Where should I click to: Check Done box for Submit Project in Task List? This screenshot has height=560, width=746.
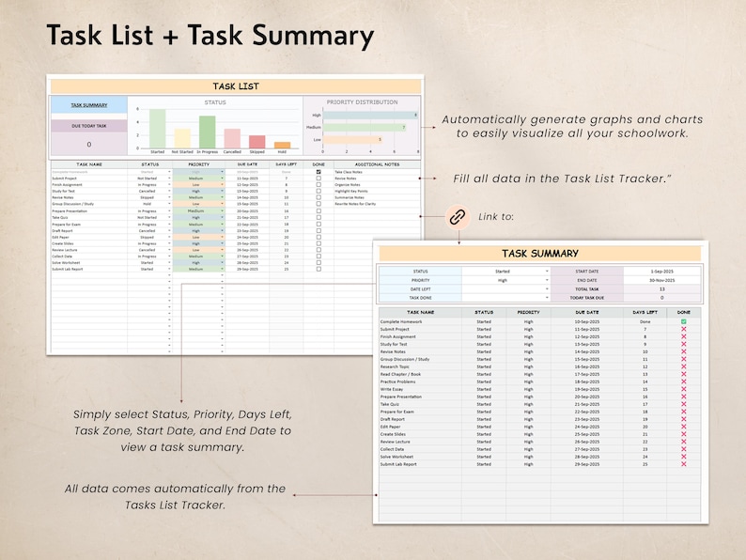(319, 179)
